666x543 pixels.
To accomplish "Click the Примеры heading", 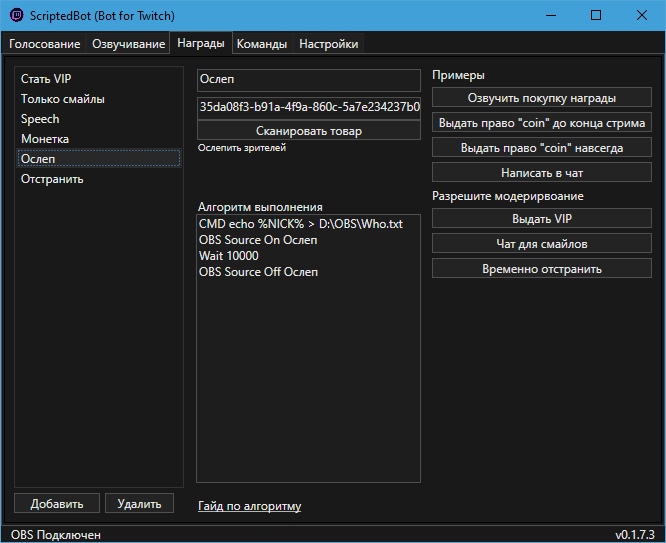I will click(x=458, y=75).
